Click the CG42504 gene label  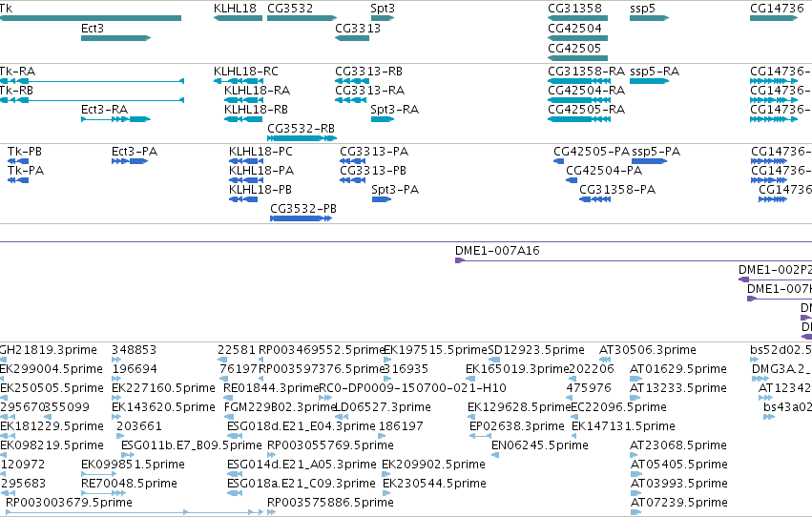574,29
